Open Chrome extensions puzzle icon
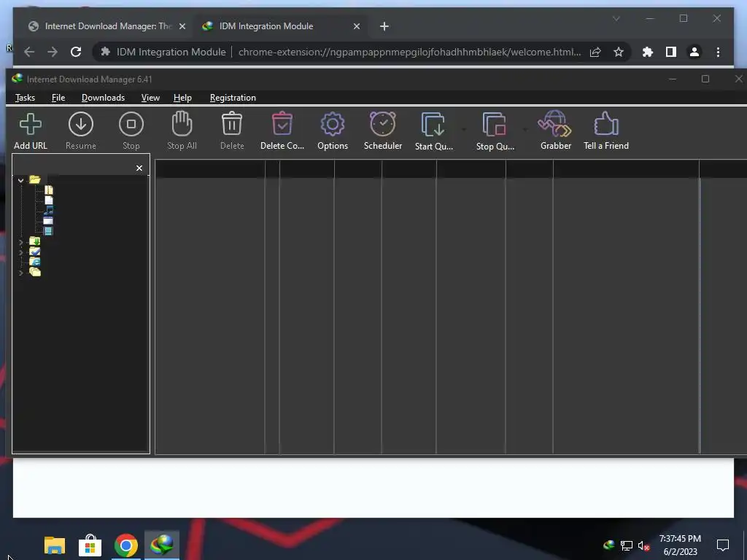 [648, 52]
